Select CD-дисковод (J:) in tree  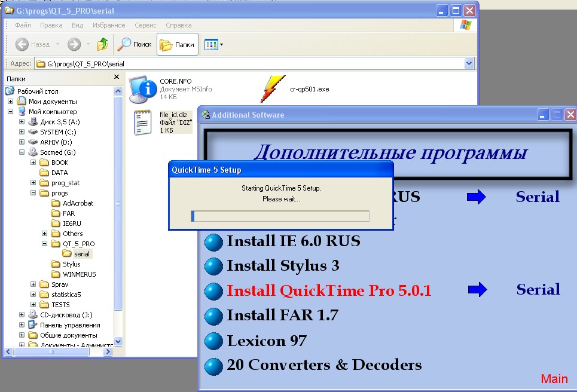click(61, 315)
